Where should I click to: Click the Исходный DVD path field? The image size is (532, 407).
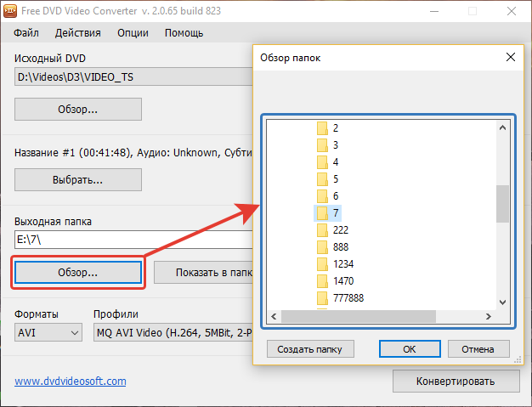pos(133,76)
